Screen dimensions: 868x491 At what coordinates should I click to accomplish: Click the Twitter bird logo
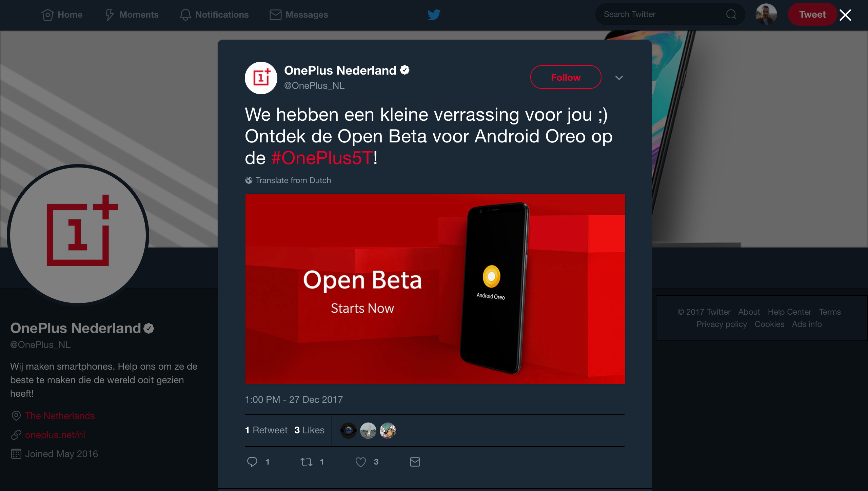434,15
